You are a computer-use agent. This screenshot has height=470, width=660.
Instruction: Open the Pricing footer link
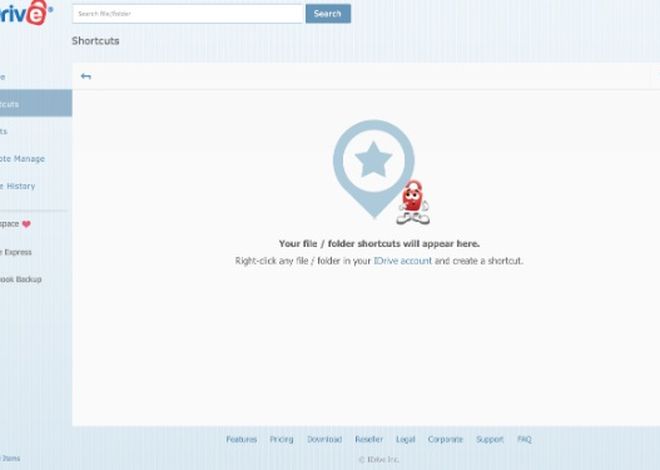(x=282, y=439)
